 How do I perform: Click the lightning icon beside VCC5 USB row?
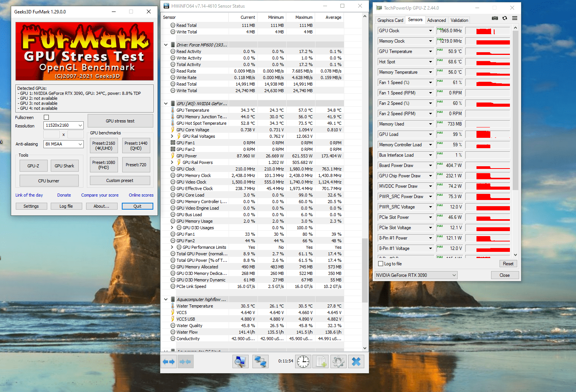(173, 319)
